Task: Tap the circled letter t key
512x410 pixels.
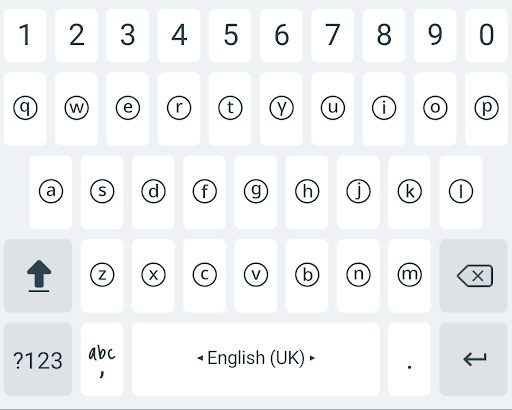Action: tap(230, 109)
